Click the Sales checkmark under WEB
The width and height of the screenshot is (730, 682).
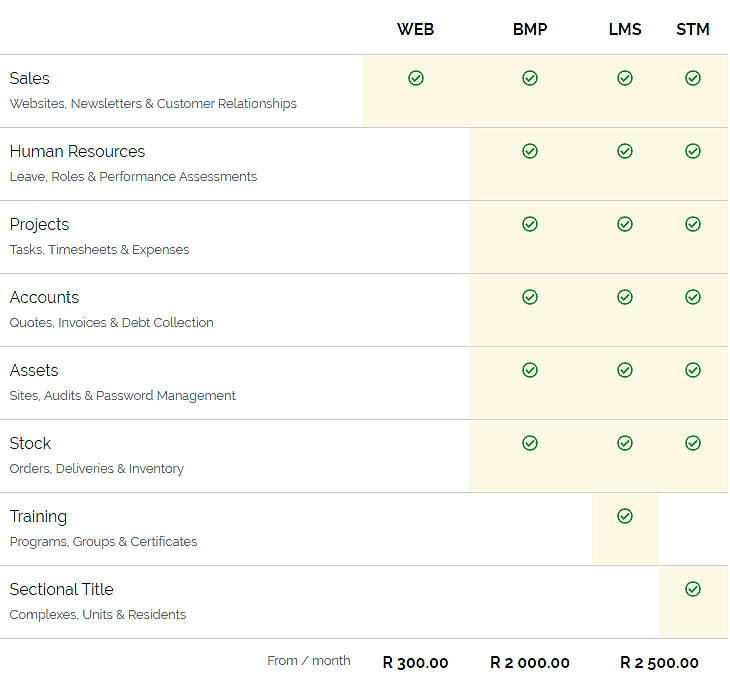[x=416, y=78]
